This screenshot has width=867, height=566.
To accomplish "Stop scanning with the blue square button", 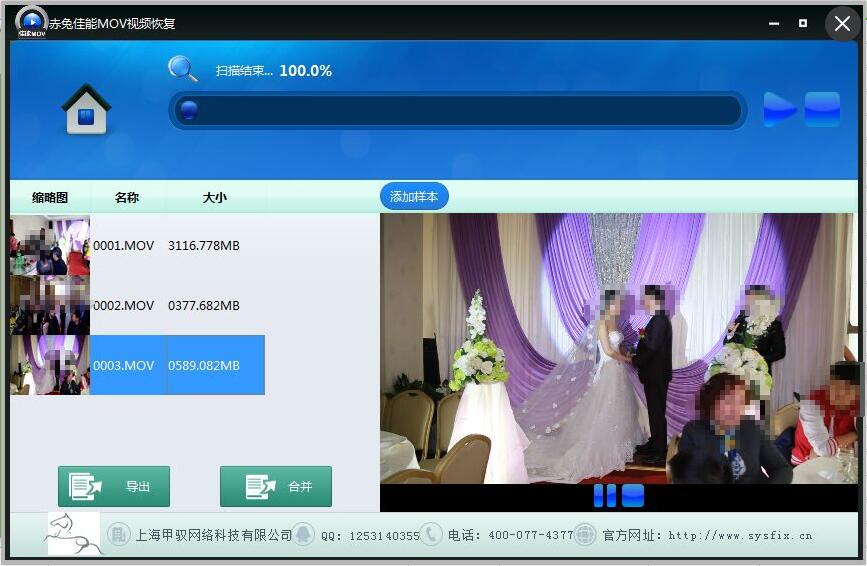I will click(822, 109).
